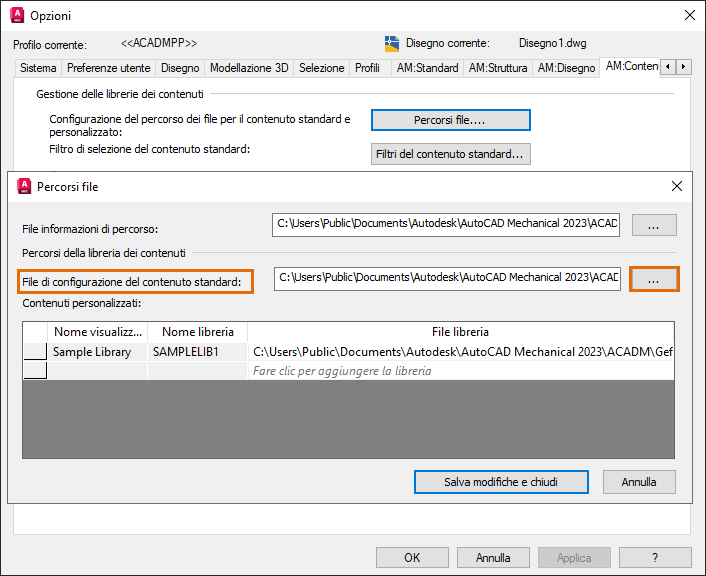Image resolution: width=706 pixels, height=576 pixels.
Task: Select the AM:Disegno tab
Action: click(x=566, y=68)
